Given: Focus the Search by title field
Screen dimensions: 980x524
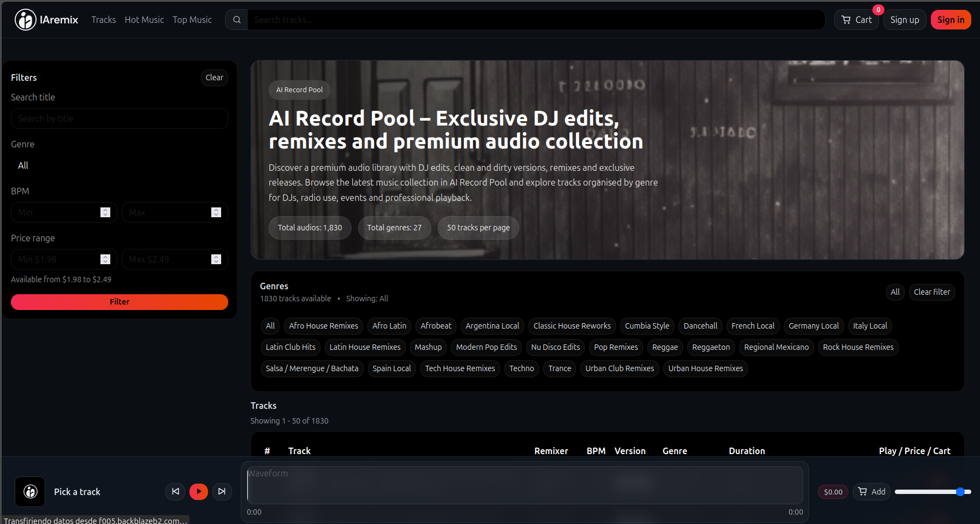Looking at the screenshot, I should click(x=120, y=118).
